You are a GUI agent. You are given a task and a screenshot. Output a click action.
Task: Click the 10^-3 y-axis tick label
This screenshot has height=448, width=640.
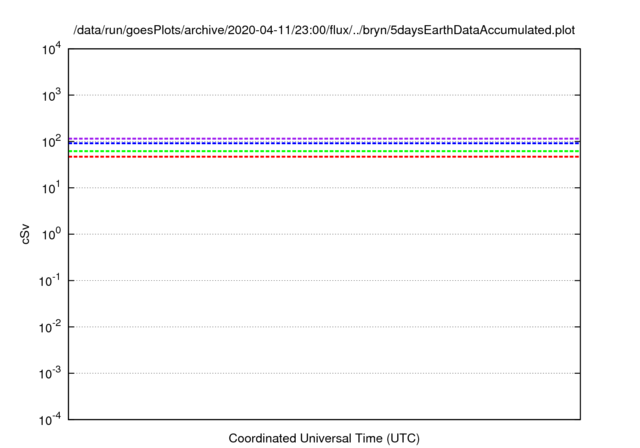click(x=48, y=373)
